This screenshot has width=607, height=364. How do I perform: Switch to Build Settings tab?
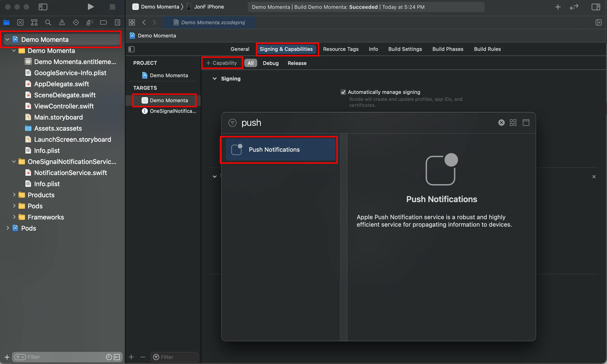(405, 49)
